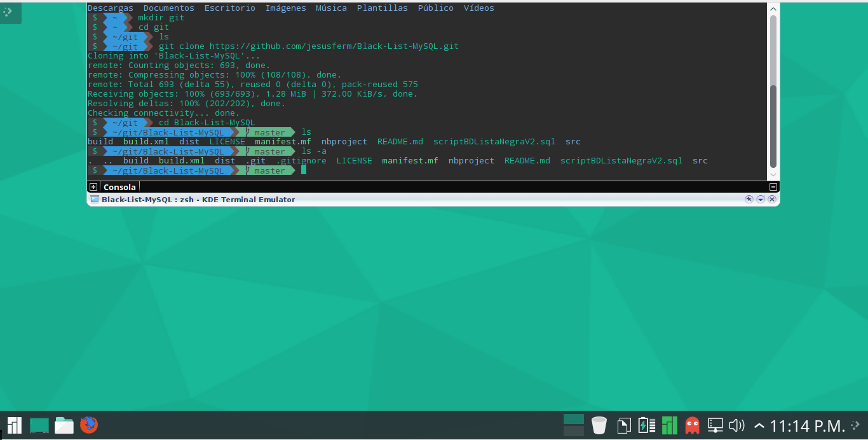Open the clipboard manager tray icon
The width and height of the screenshot is (868, 440).
[x=623, y=425]
